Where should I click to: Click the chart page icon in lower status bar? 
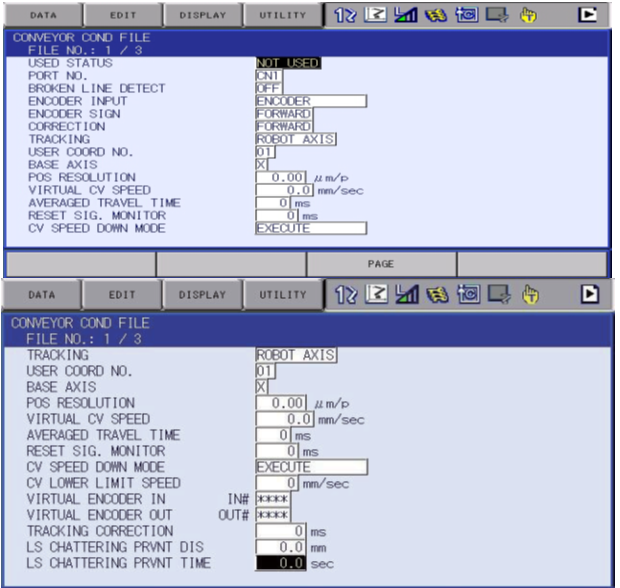[376, 295]
